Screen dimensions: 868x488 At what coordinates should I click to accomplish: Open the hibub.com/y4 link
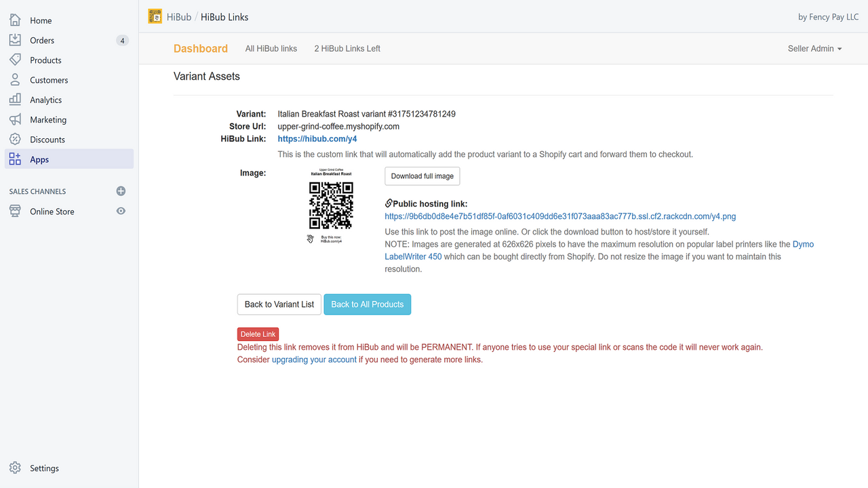coord(317,139)
